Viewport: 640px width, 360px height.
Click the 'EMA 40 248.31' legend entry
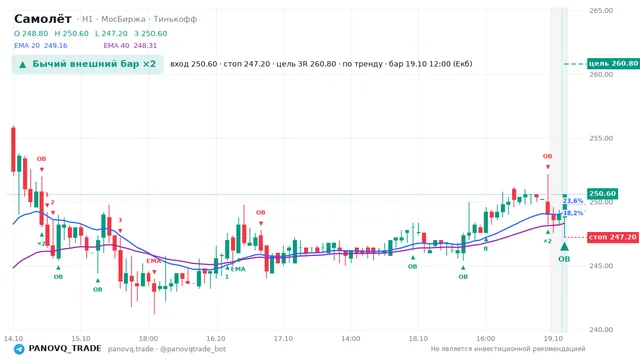click(x=130, y=46)
